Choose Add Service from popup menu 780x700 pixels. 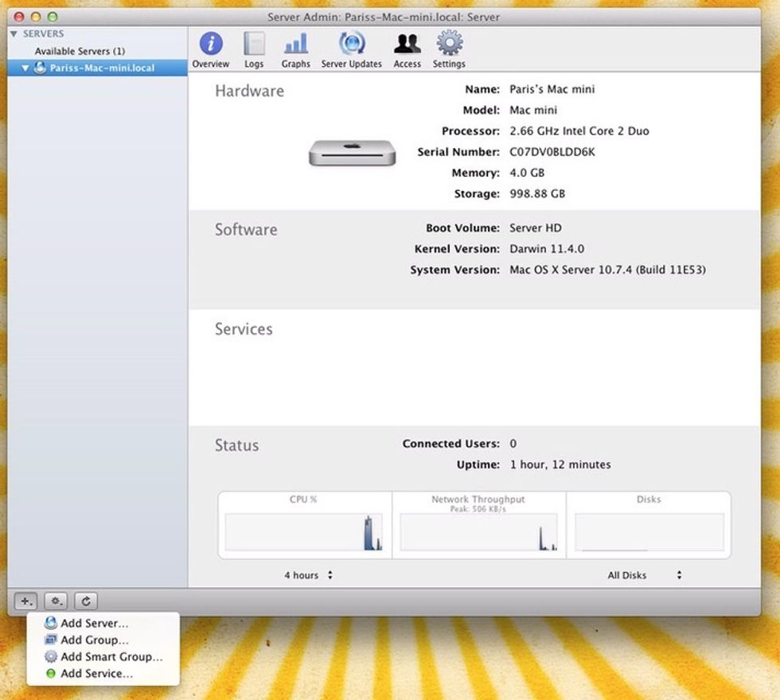pyautogui.click(x=96, y=674)
